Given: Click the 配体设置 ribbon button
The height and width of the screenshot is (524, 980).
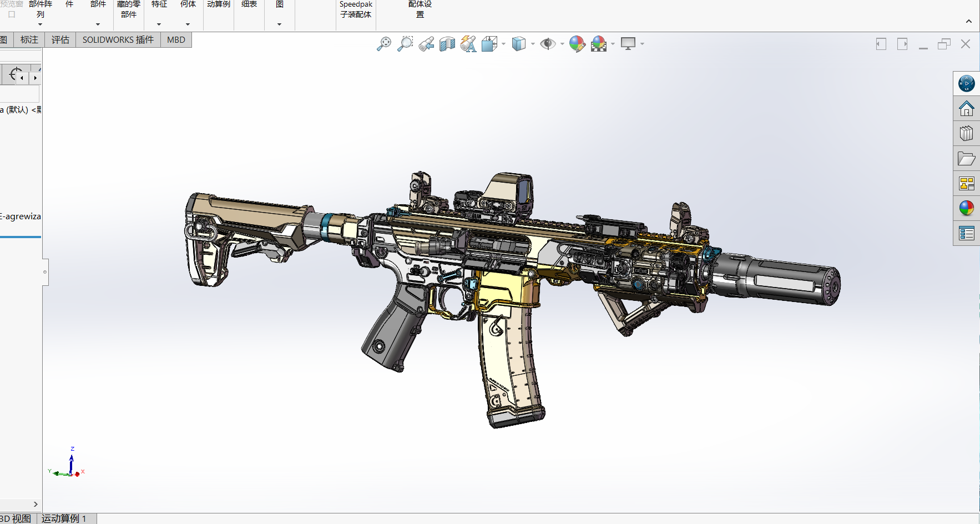Looking at the screenshot, I should [420, 9].
